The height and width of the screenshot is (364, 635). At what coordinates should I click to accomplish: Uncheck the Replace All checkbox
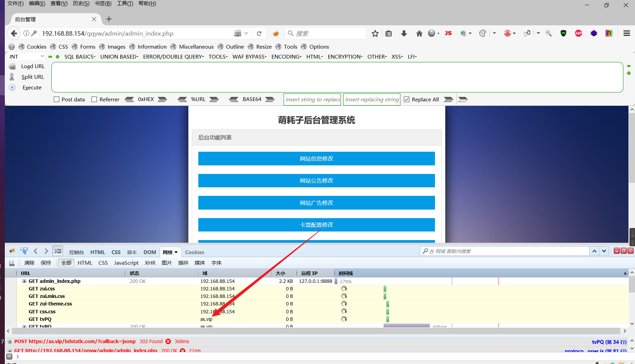[407, 99]
